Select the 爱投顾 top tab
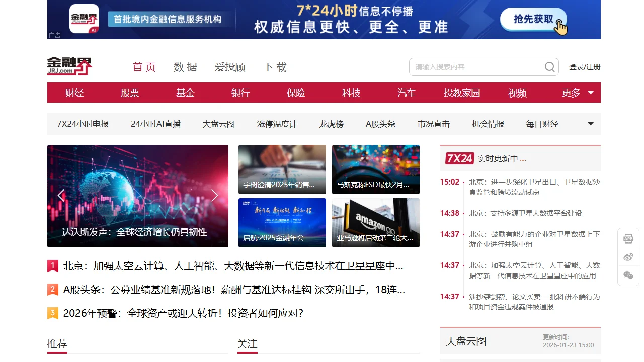The width and height of the screenshot is (644, 362). point(230,67)
